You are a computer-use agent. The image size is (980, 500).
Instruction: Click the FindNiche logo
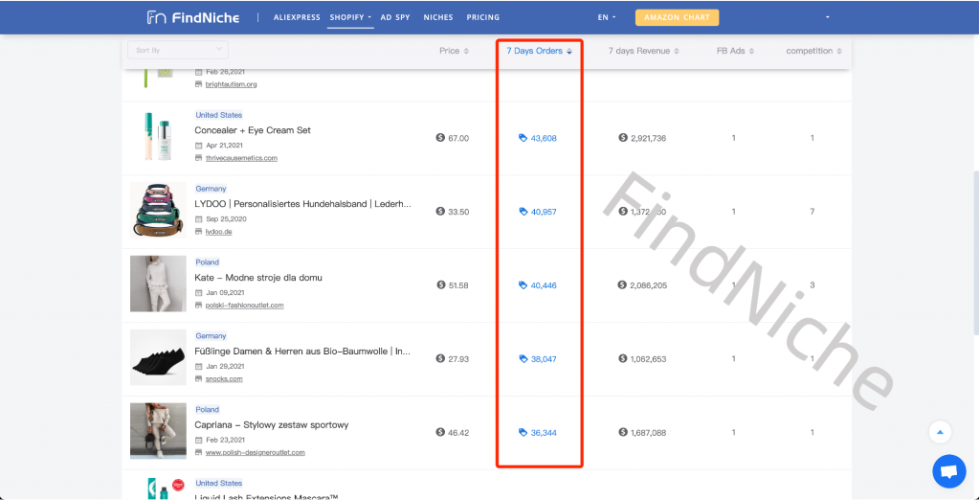(193, 17)
